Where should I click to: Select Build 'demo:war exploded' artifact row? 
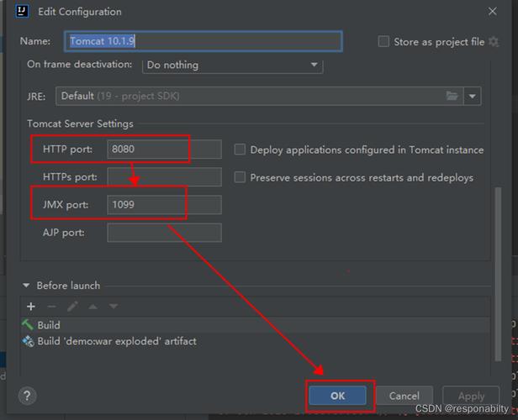pyautogui.click(x=255, y=341)
